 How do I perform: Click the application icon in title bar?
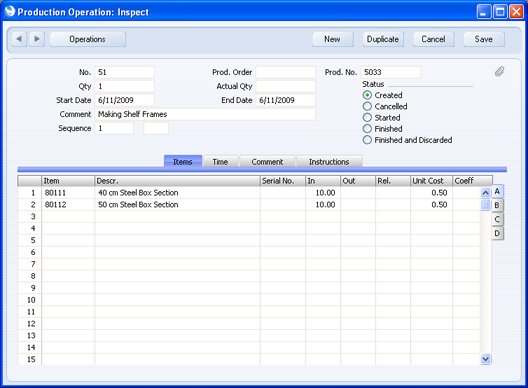10,11
